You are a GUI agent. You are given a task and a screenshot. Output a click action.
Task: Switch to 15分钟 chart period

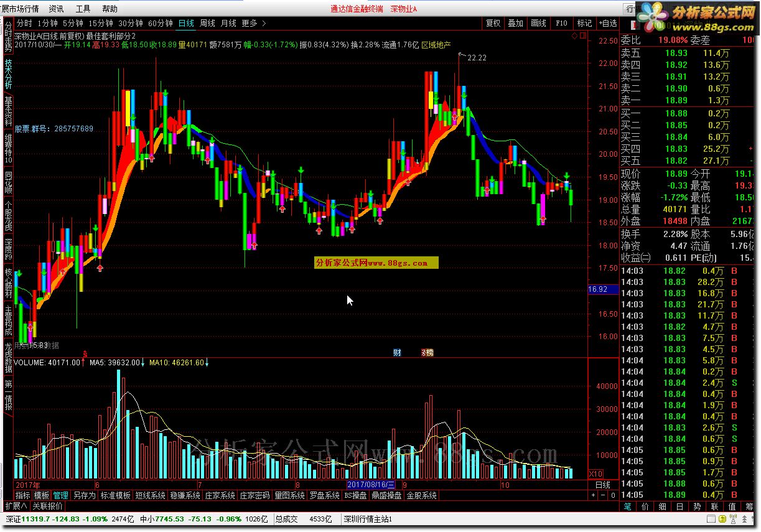coord(101,23)
